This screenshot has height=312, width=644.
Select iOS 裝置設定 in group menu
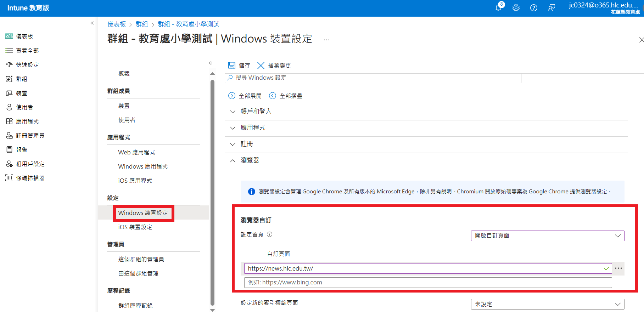point(135,227)
